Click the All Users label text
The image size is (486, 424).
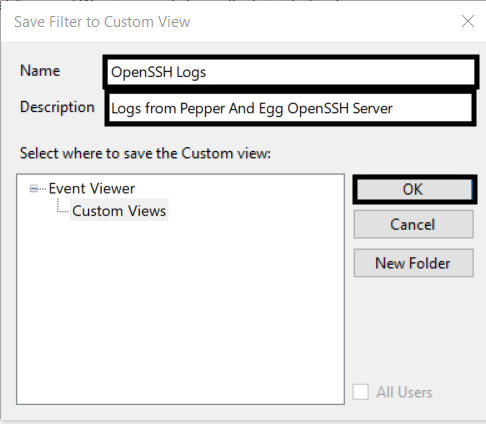[x=404, y=392]
